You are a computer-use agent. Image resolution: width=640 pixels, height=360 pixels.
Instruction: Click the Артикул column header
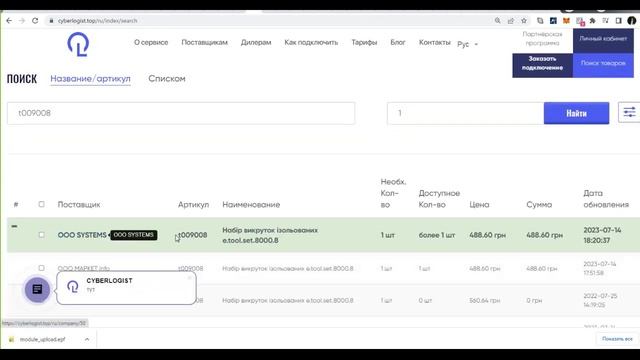(x=193, y=204)
